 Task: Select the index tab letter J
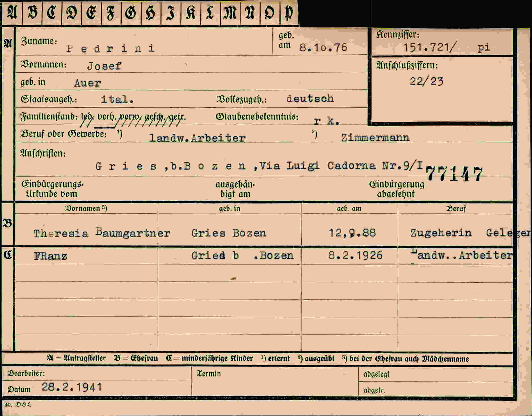[171, 13]
